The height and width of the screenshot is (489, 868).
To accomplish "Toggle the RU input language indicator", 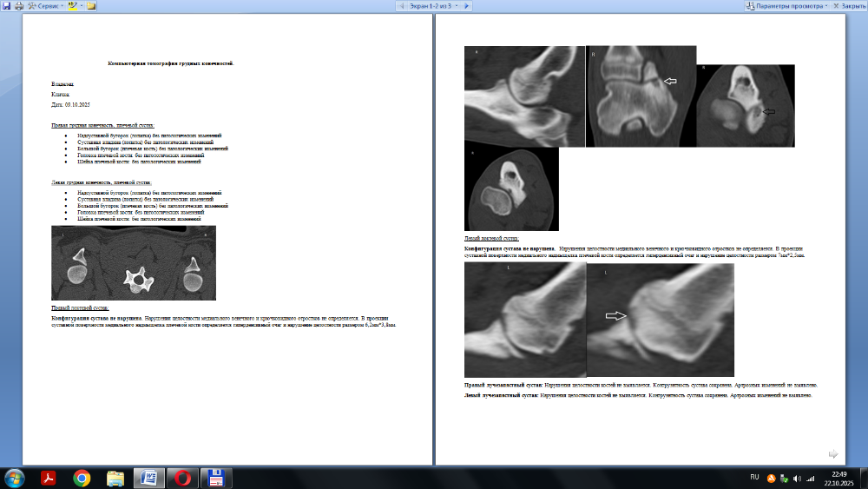I will pos(753,478).
